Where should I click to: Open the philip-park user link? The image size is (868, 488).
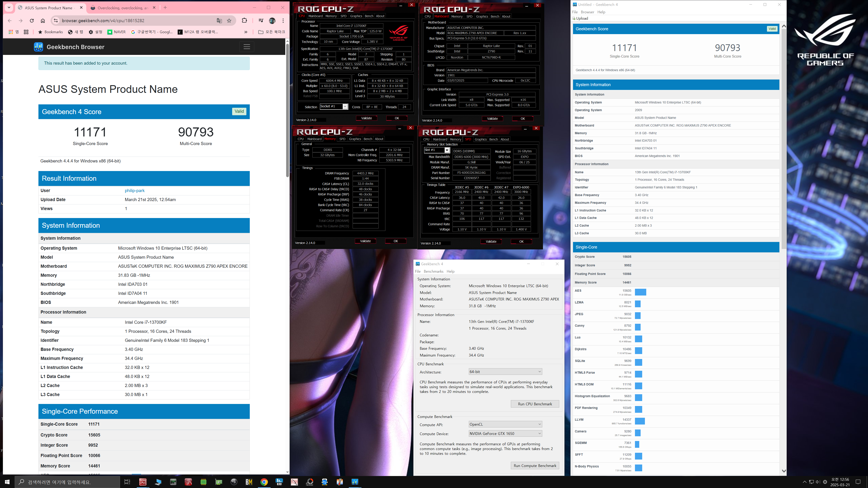tap(134, 191)
